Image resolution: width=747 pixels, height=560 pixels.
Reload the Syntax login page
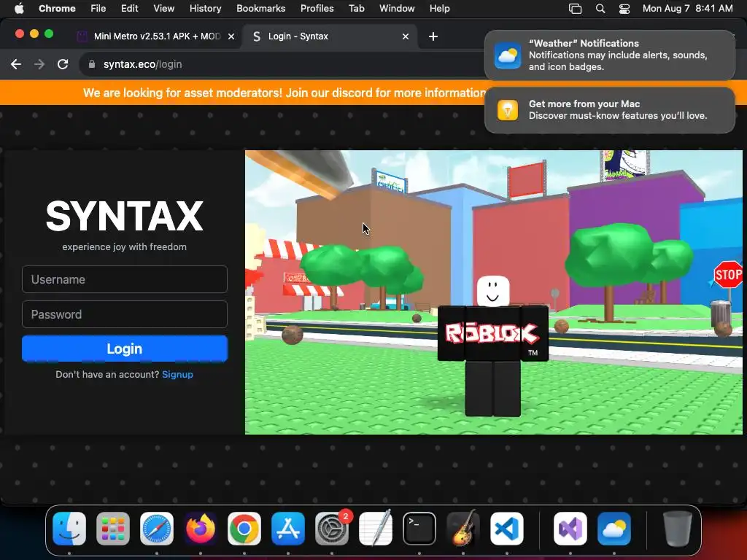63,64
